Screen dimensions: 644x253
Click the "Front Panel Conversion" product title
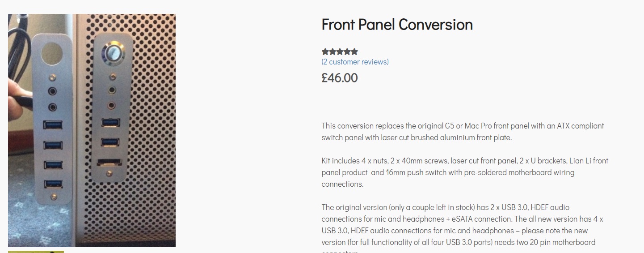pyautogui.click(x=397, y=25)
